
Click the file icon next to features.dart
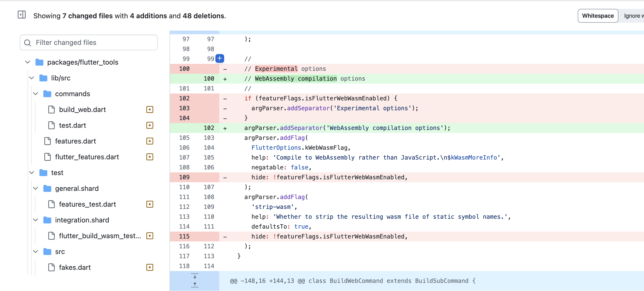click(x=48, y=141)
